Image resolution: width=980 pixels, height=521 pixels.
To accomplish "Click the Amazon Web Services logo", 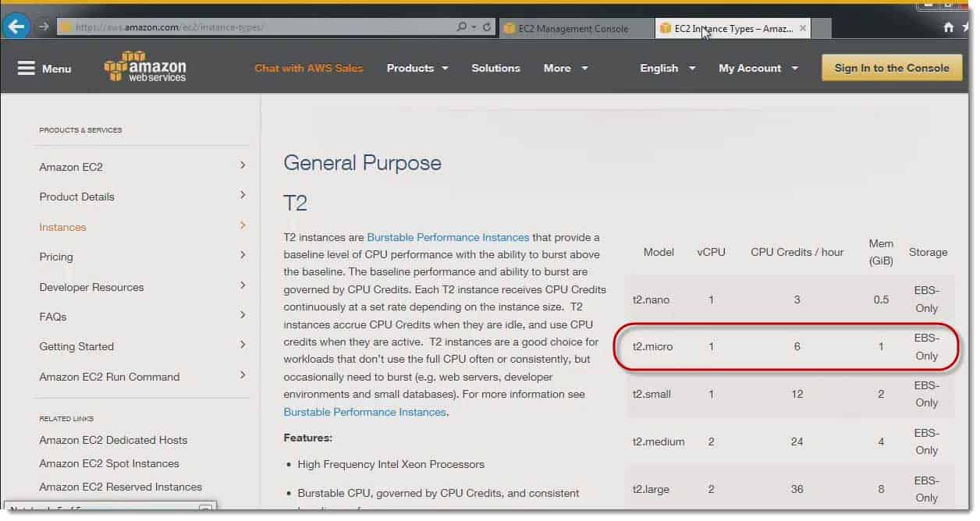I will click(x=145, y=67).
